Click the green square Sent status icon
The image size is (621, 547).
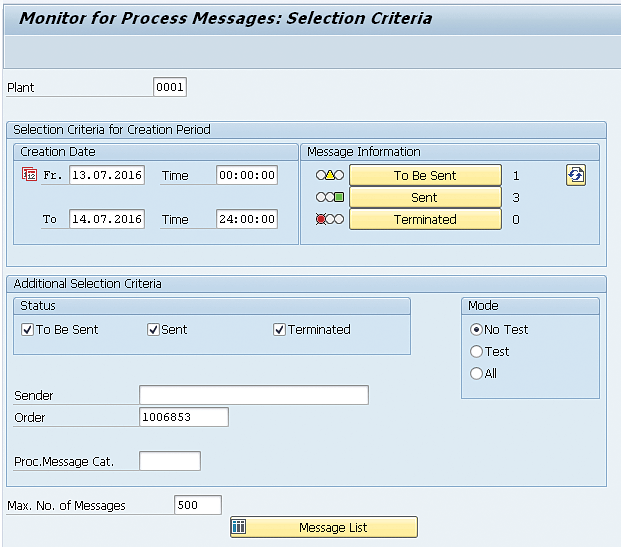(x=339, y=197)
